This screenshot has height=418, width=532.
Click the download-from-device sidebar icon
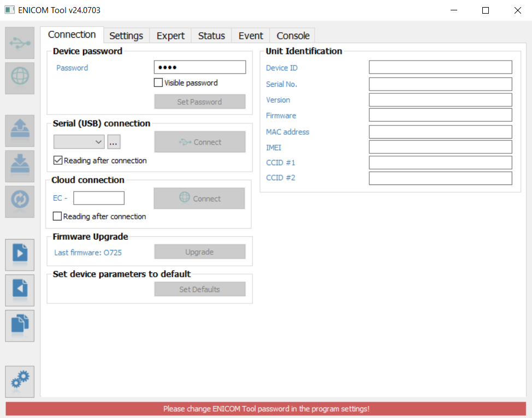point(19,166)
